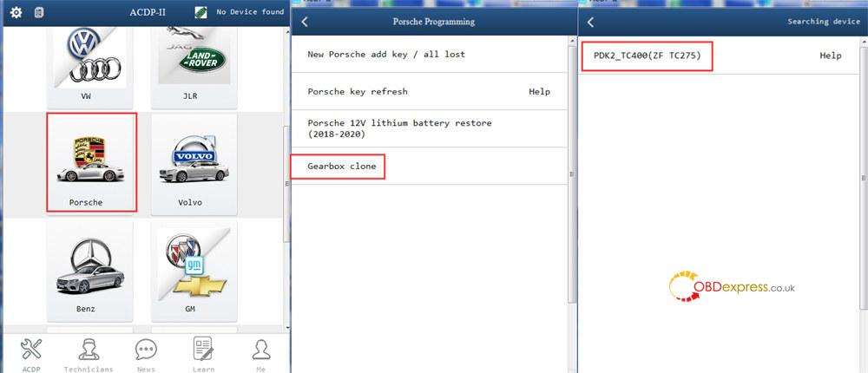
Task: Select New Porsche add key / all lost
Action: pos(430,55)
